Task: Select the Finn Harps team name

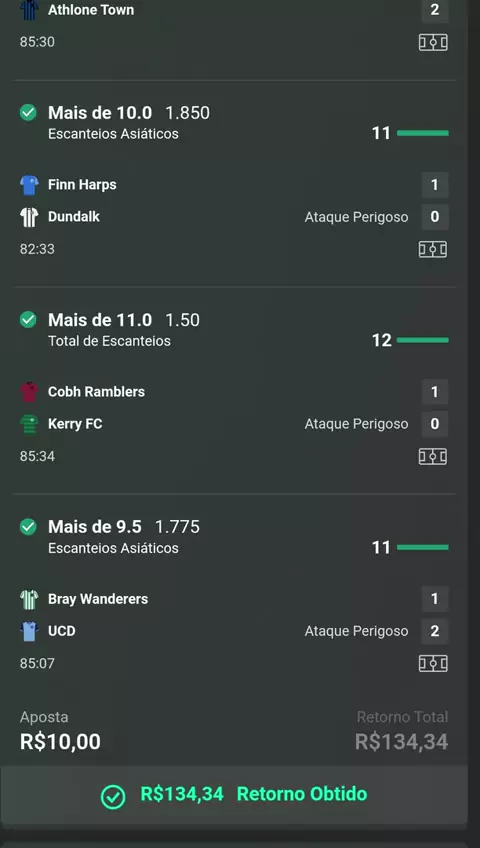Action: 82,184
